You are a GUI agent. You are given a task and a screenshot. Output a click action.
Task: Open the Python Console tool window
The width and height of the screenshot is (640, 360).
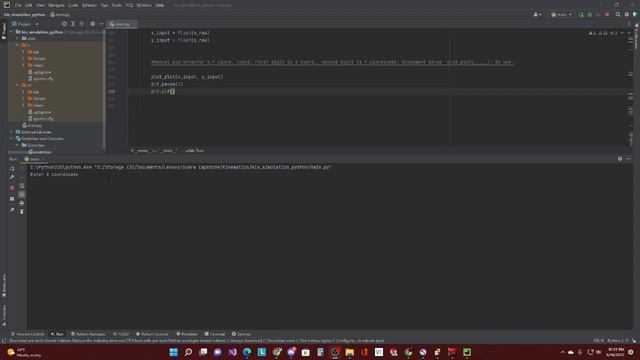click(152, 334)
